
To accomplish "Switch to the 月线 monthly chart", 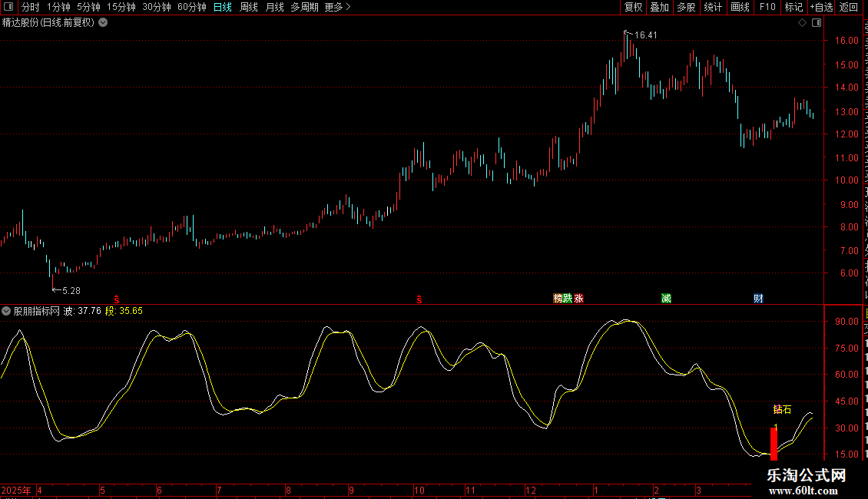I will coord(274,7).
